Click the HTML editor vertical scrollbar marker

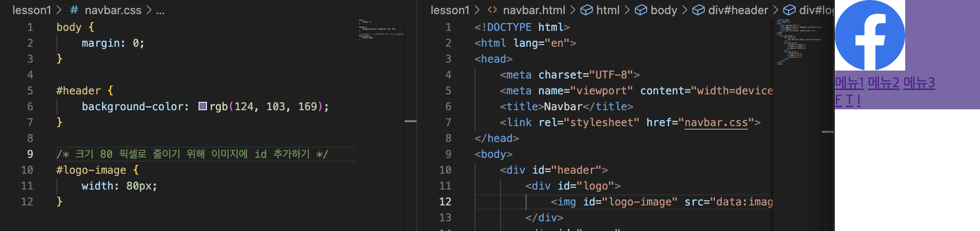click(828, 131)
